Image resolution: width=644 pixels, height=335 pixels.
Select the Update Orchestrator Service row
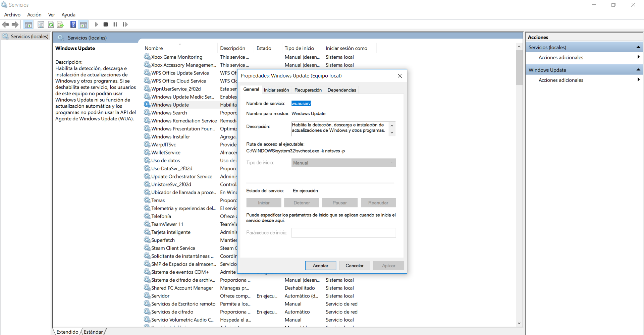click(181, 176)
